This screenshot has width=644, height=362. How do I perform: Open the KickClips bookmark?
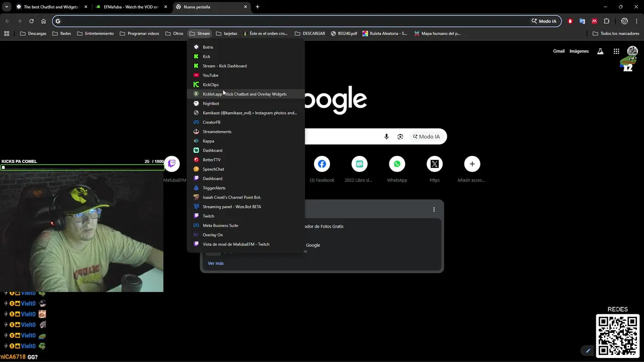click(246, 84)
